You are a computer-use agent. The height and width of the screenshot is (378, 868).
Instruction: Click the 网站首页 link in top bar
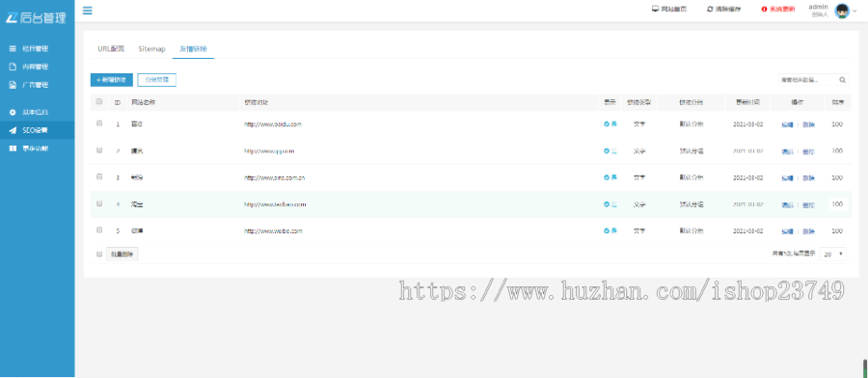(x=669, y=9)
